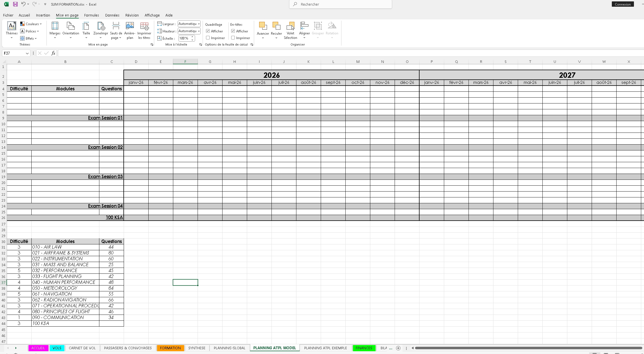Select the magenta ACCUEIL sheet tab
The width and height of the screenshot is (644, 354).
[x=38, y=348]
